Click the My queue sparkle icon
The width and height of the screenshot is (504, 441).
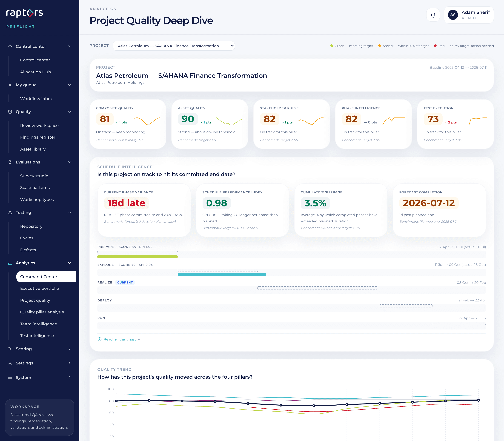(10, 85)
